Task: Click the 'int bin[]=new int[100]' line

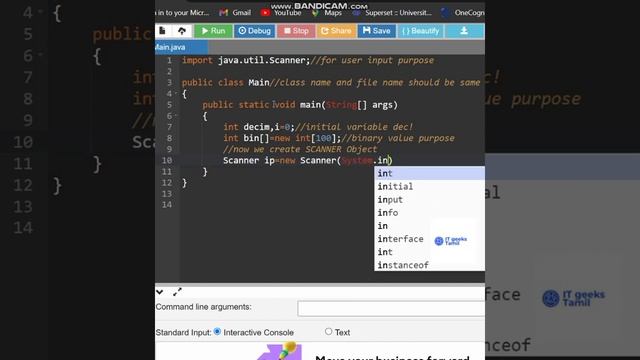Action: click(x=339, y=138)
